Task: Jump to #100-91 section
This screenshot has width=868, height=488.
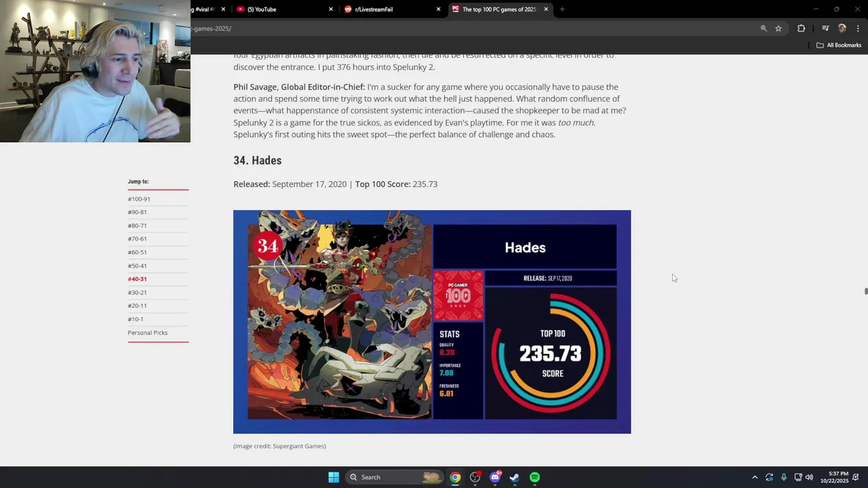Action: click(x=139, y=199)
